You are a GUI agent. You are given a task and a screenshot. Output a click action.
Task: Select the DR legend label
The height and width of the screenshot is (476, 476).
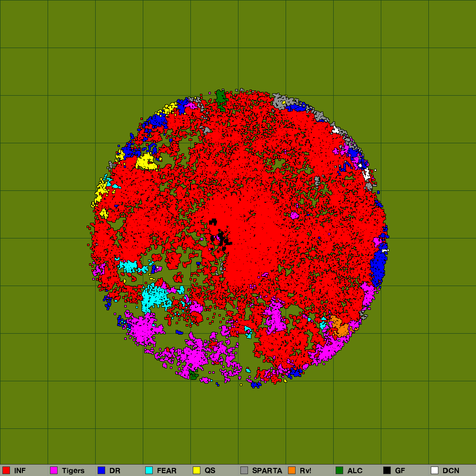click(115, 471)
